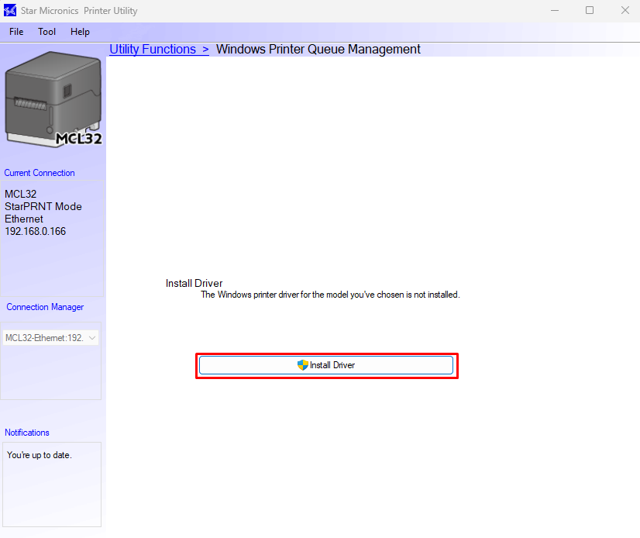Minimize the Printer Utility window
640x538 pixels.
click(554, 10)
